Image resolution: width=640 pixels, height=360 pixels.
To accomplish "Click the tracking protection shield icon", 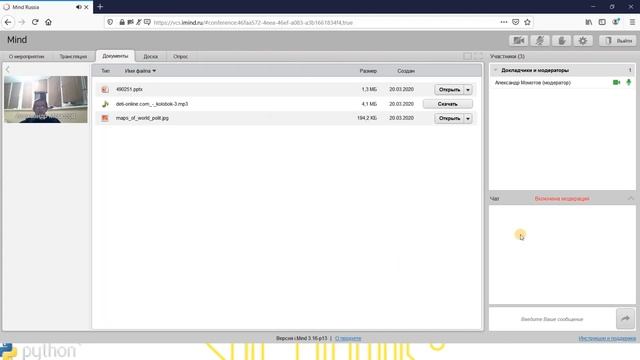I will (110, 22).
